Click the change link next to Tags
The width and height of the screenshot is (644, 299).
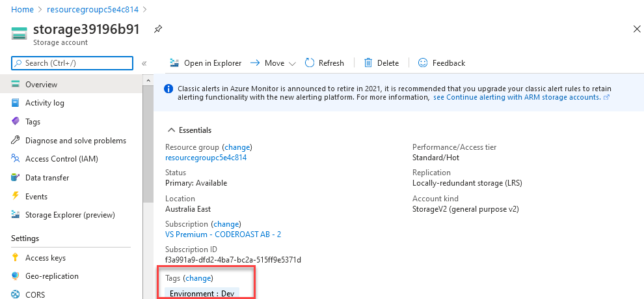click(x=198, y=278)
